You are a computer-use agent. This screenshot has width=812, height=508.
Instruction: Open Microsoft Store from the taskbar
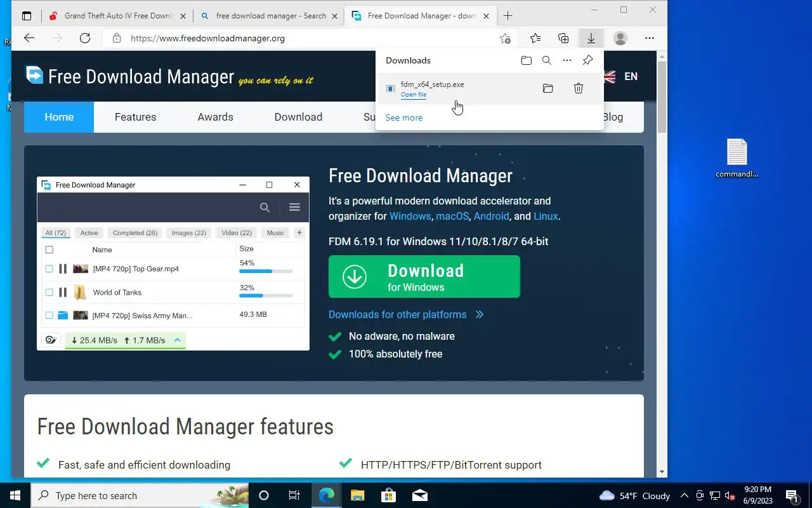click(388, 495)
